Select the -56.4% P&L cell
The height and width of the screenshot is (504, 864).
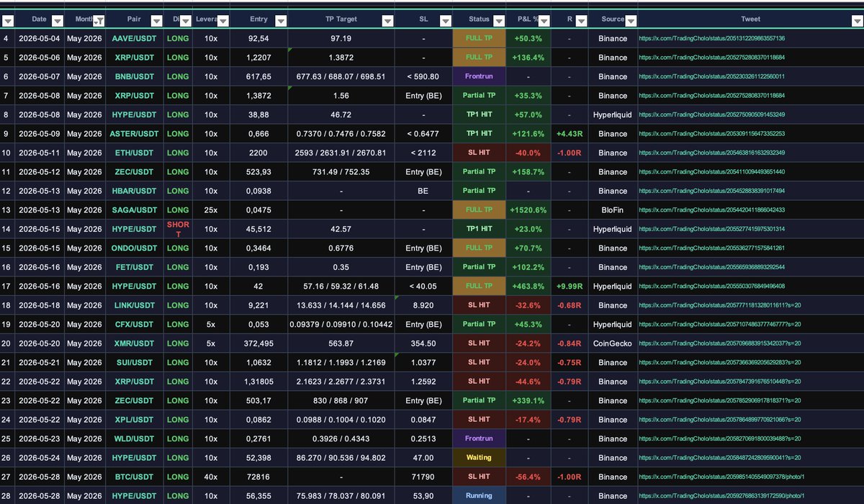click(528, 477)
